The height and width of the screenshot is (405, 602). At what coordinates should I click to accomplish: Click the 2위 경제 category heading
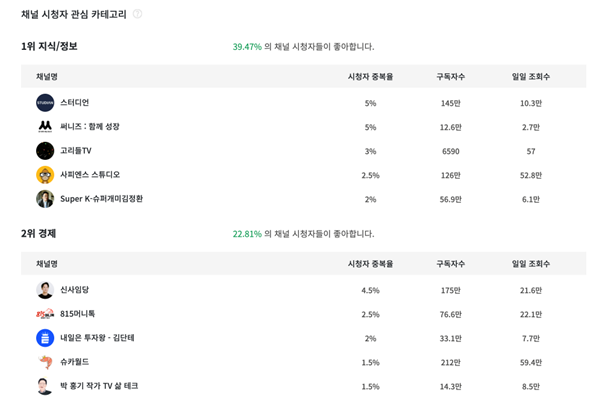[x=39, y=233]
